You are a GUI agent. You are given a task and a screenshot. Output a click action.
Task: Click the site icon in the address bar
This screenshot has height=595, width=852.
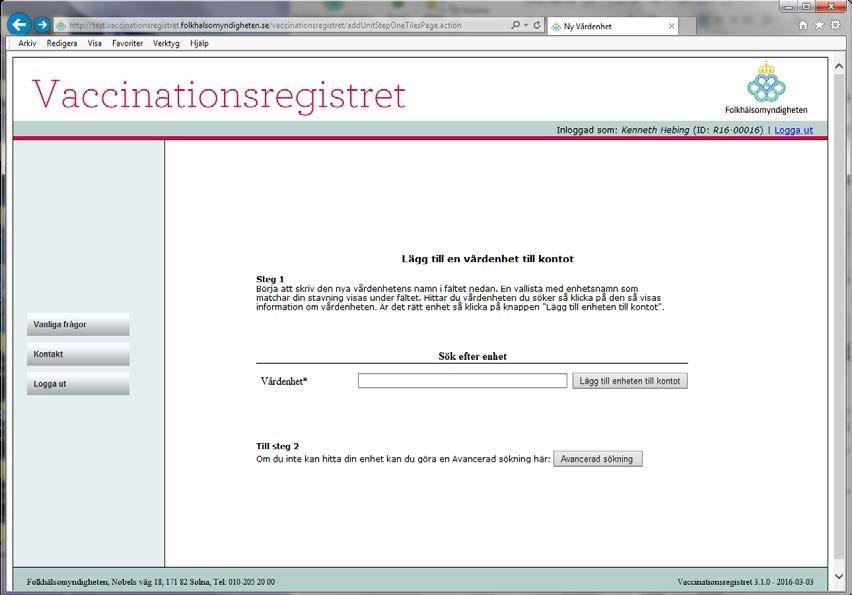click(x=61, y=26)
